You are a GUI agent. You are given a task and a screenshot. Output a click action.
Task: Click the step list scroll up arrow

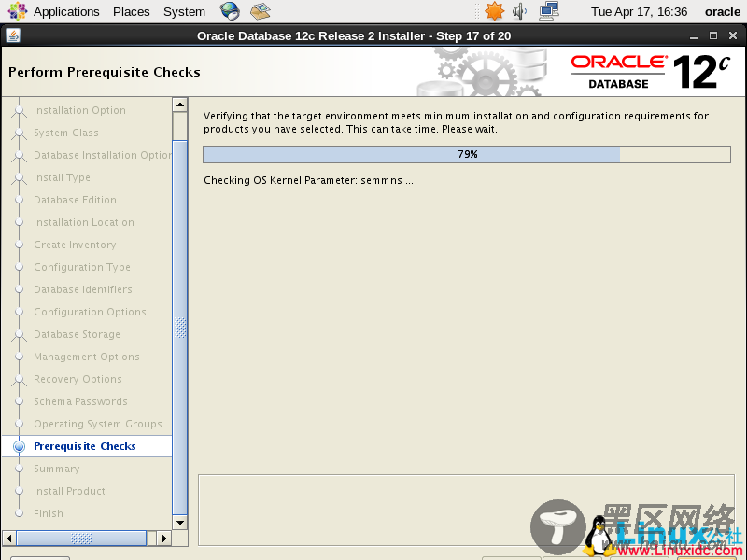[x=179, y=105]
